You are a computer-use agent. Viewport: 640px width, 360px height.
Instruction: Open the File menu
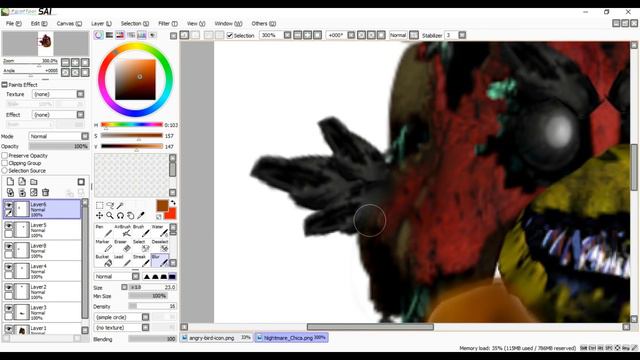13,24
